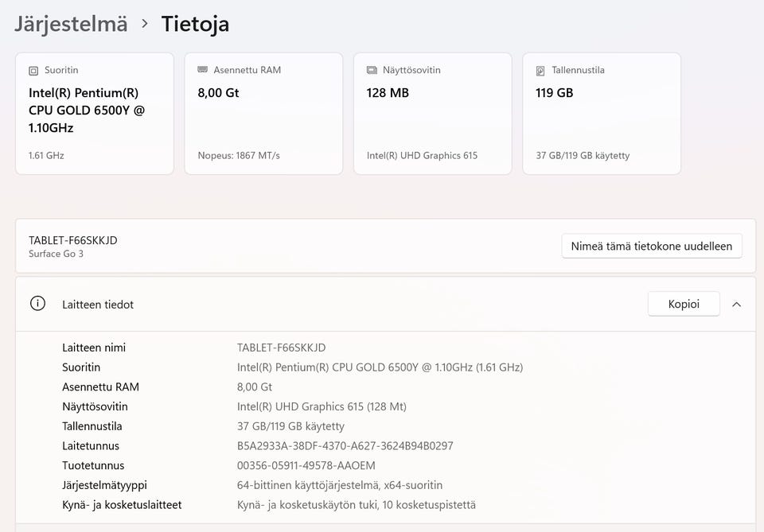Click the Laitteen tiedot section header
Image resolution: width=764 pixels, height=532 pixels.
tap(385, 305)
